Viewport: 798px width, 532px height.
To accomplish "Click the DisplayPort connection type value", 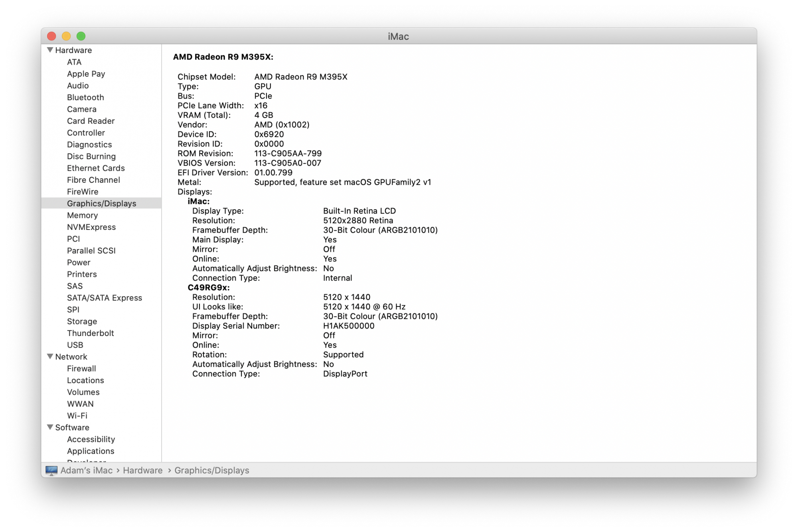I will point(345,374).
